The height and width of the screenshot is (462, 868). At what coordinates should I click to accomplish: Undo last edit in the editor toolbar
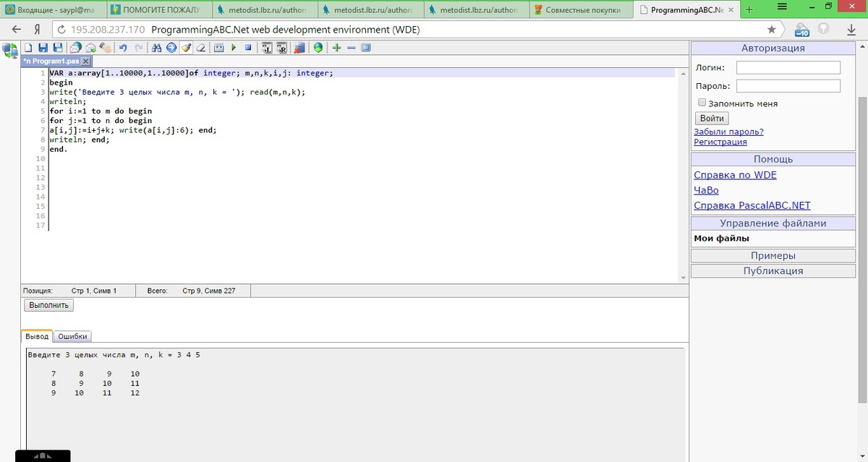point(123,48)
